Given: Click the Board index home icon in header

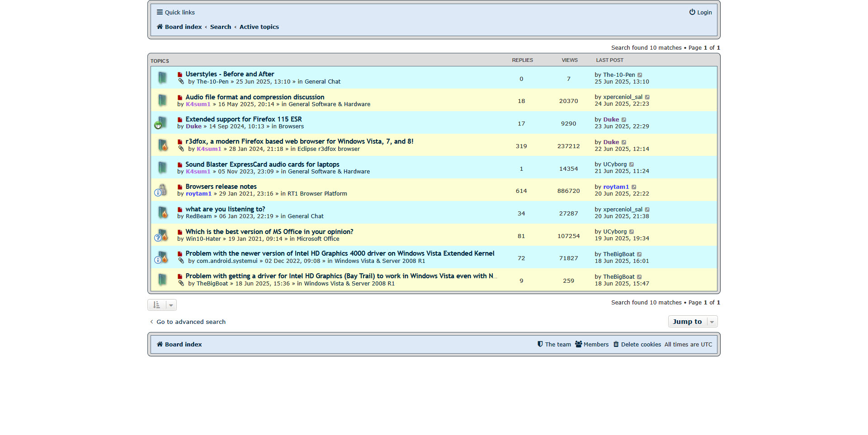Looking at the screenshot, I should [160, 27].
